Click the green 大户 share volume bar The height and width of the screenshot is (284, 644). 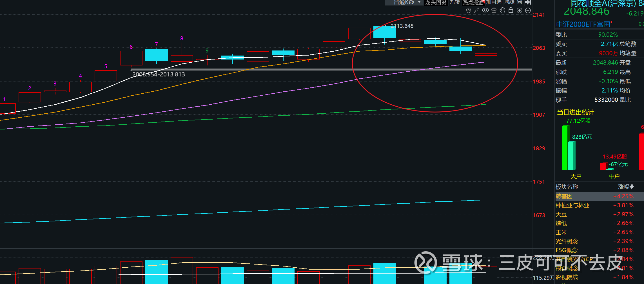[x=565, y=147]
